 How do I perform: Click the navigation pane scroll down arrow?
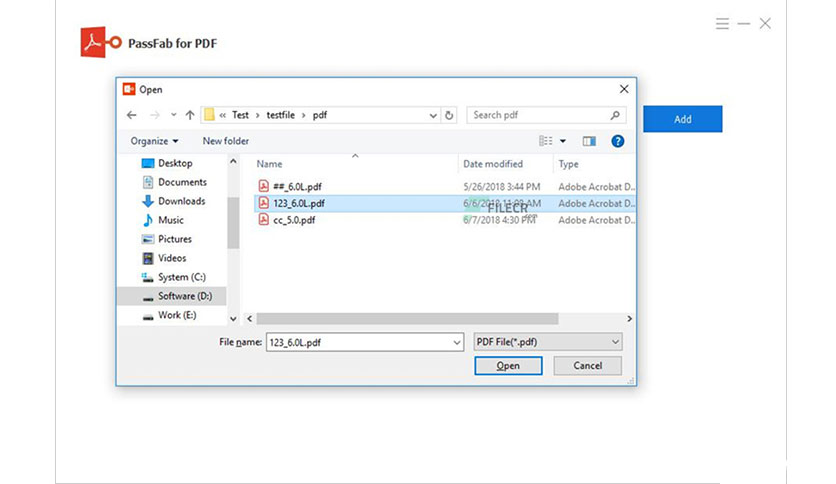(x=233, y=319)
